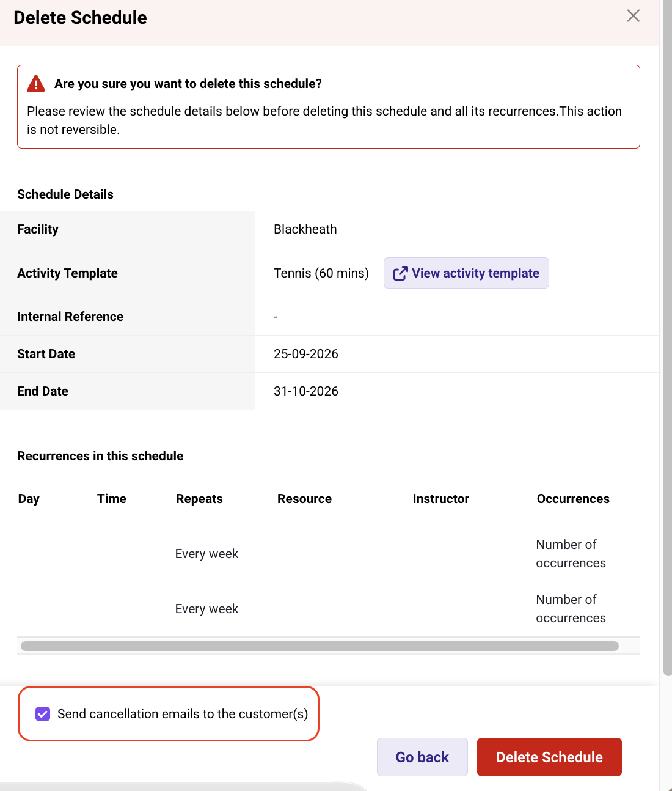Image resolution: width=672 pixels, height=791 pixels.
Task: Click the Start Date label
Action: (46, 354)
